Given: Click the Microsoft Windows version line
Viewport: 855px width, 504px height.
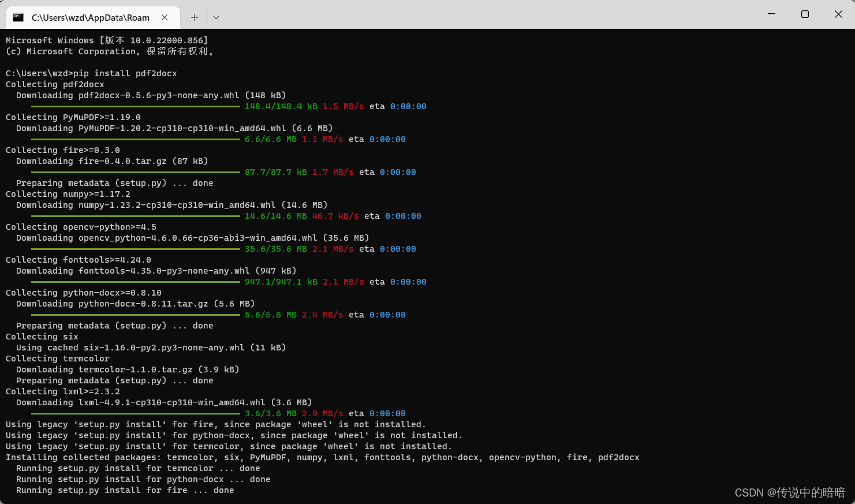Looking at the screenshot, I should [x=107, y=40].
